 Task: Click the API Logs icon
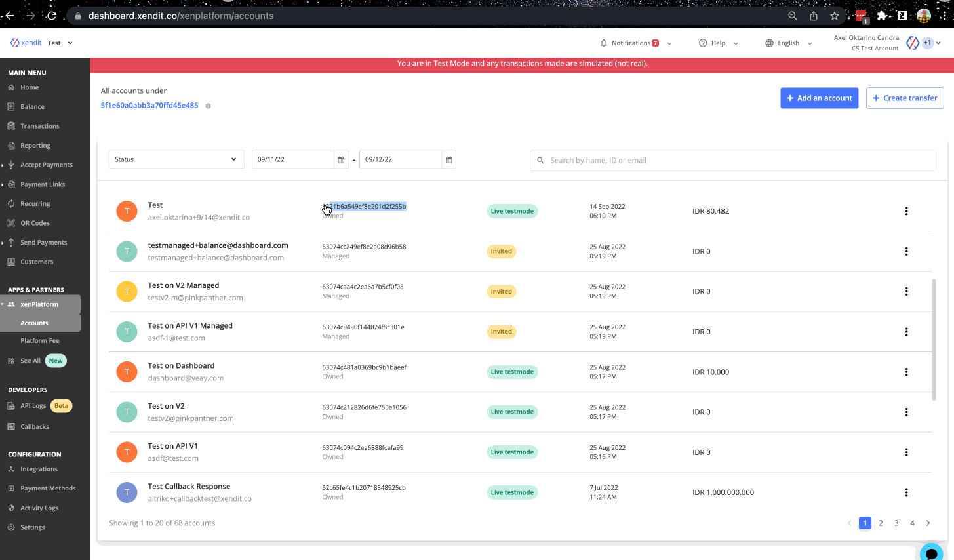11,406
